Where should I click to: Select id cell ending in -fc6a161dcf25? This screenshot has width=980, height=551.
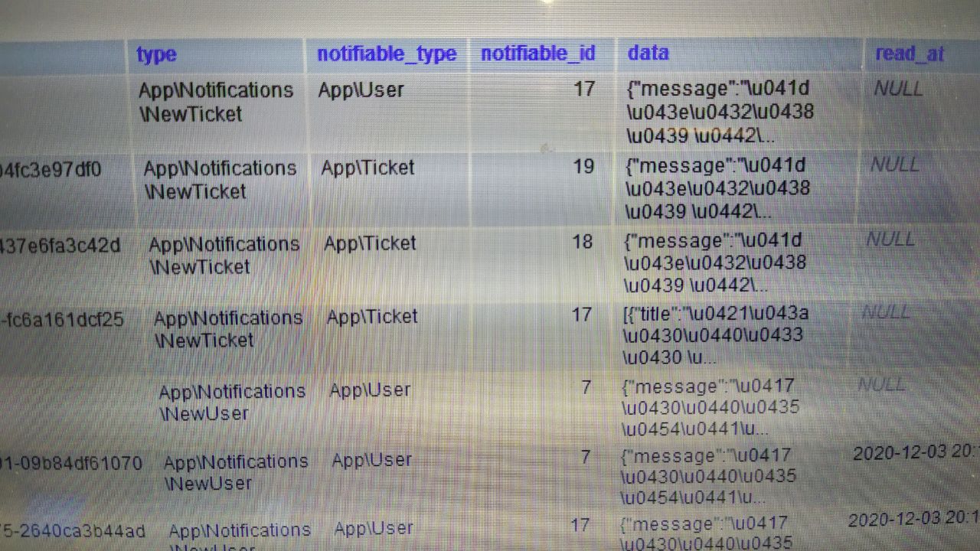(x=61, y=319)
